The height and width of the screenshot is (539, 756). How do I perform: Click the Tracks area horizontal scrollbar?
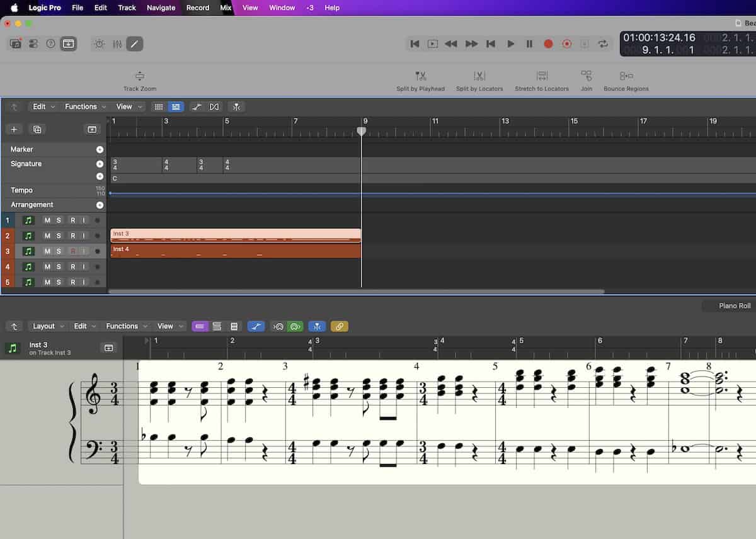pos(357,292)
